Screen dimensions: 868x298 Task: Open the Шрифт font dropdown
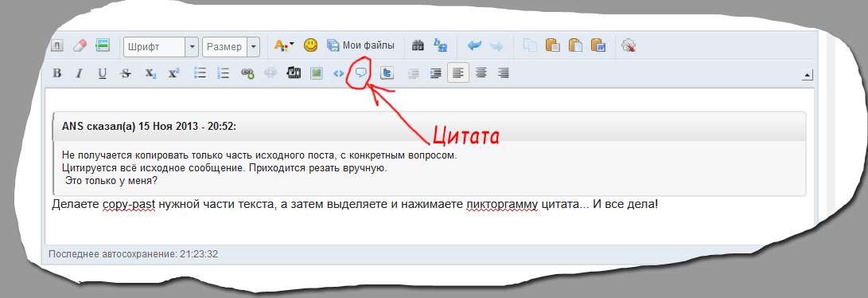(x=161, y=46)
